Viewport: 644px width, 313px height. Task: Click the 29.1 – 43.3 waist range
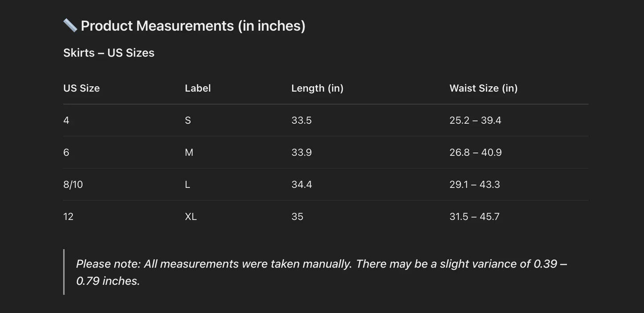click(475, 184)
